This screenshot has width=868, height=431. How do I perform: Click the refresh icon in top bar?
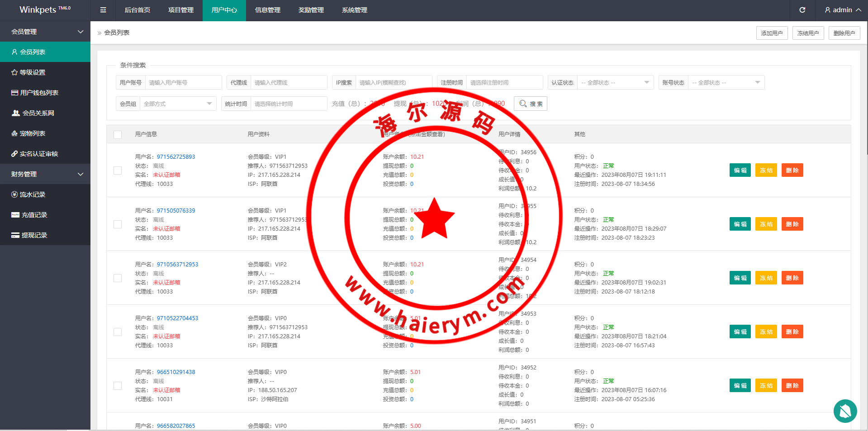coord(802,10)
